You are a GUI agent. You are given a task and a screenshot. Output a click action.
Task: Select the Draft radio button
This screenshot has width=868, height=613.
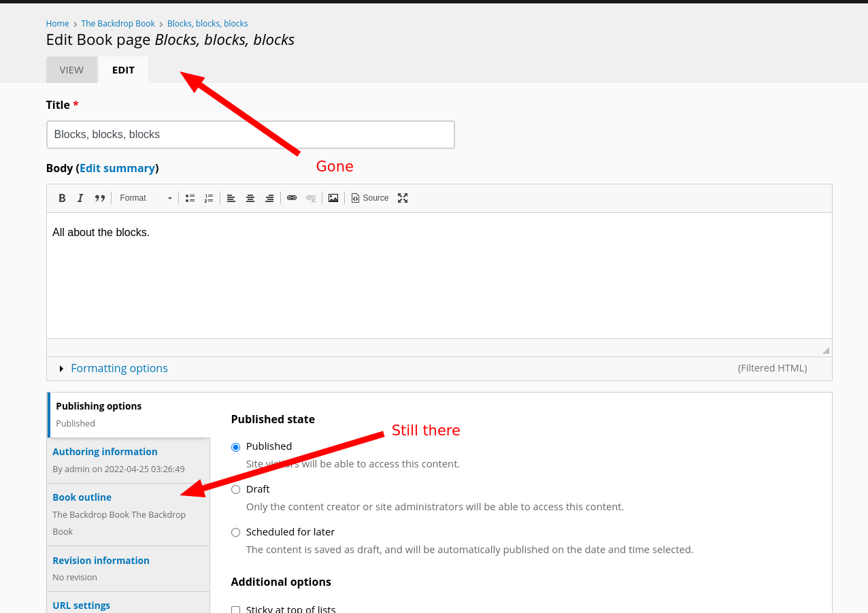235,489
